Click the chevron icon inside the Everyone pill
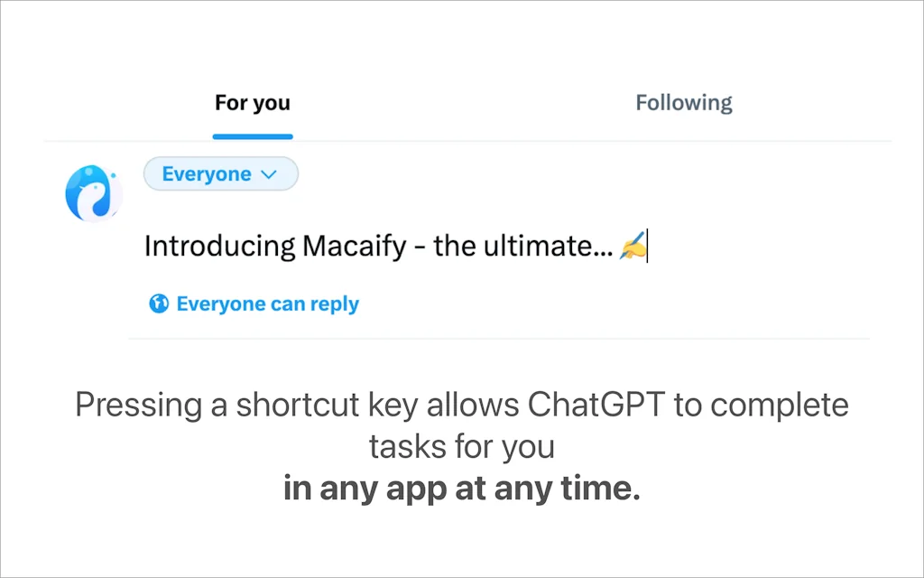This screenshot has width=924, height=578. tap(268, 173)
